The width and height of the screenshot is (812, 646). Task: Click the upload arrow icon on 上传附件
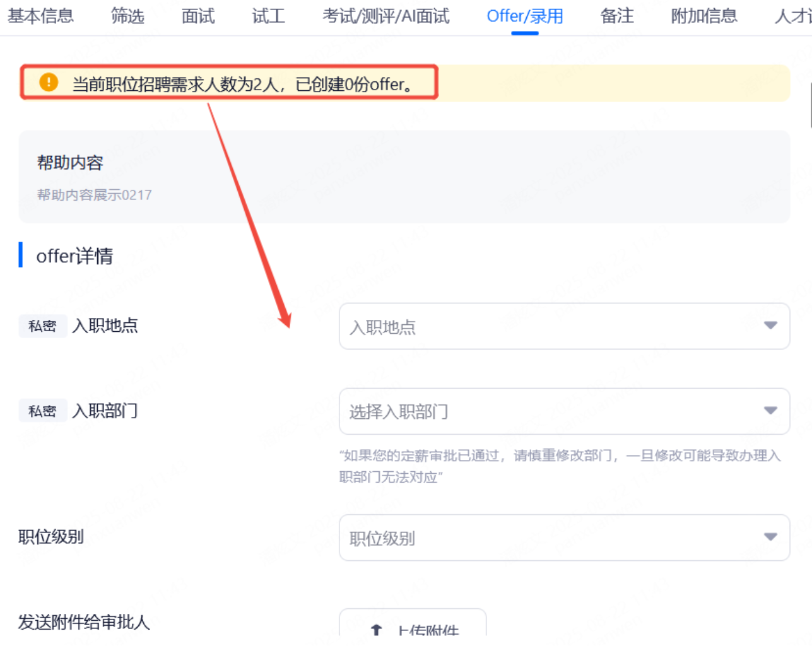coord(377,630)
